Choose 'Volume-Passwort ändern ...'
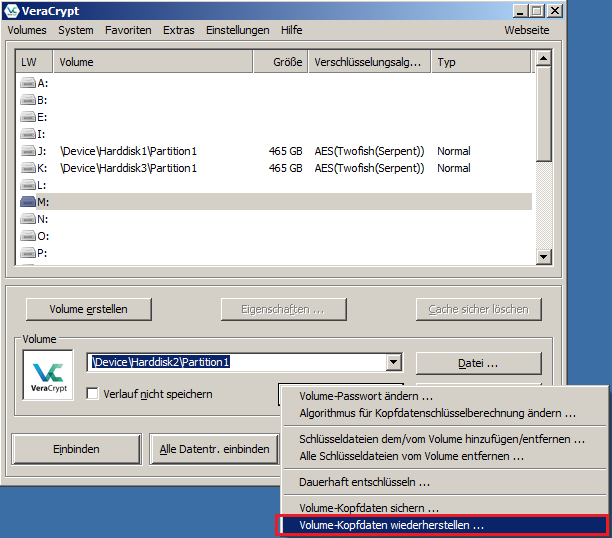Screen dimensions: 612x538 444,396
